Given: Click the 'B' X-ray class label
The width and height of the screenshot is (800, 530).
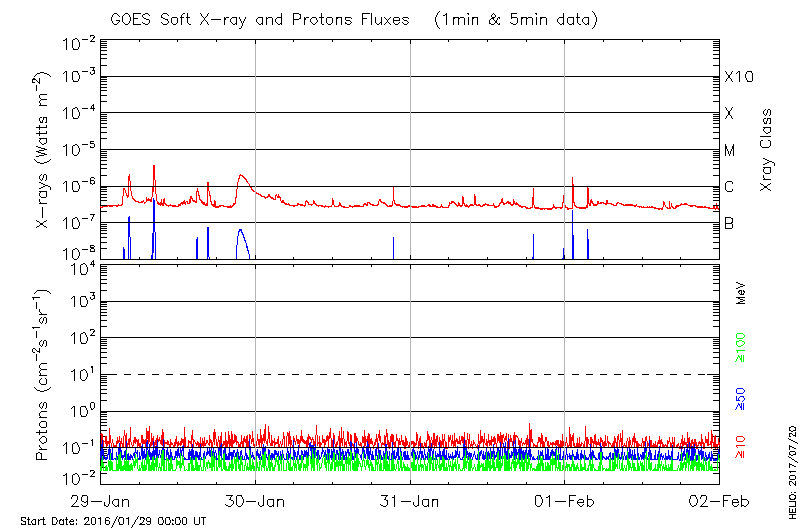Looking at the screenshot, I should point(730,223).
